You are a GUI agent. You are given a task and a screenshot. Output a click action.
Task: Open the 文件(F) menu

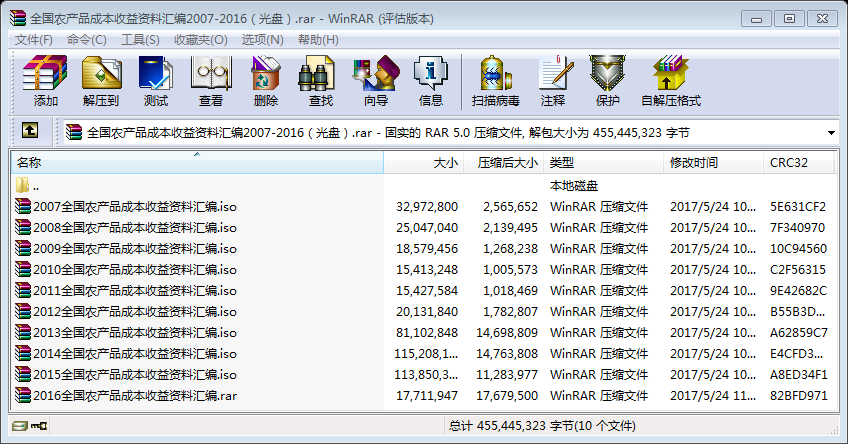(34, 39)
